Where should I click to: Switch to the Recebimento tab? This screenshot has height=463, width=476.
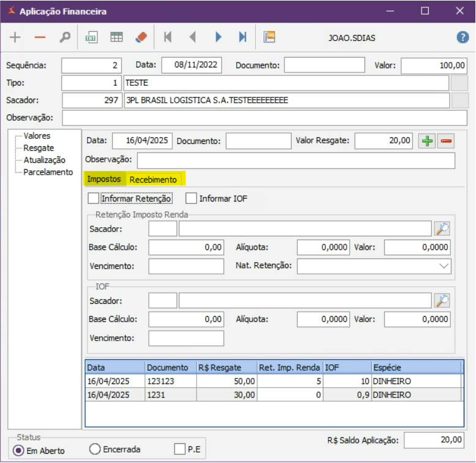(153, 179)
